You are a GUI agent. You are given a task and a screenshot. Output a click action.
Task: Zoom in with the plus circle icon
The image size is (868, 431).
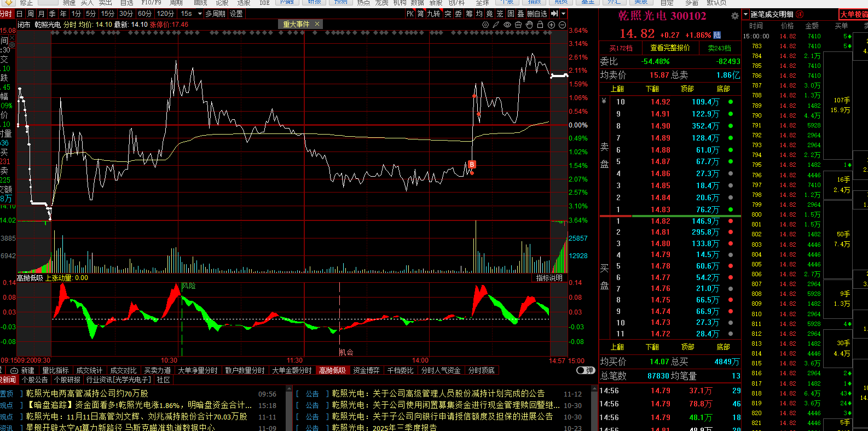tap(551, 25)
